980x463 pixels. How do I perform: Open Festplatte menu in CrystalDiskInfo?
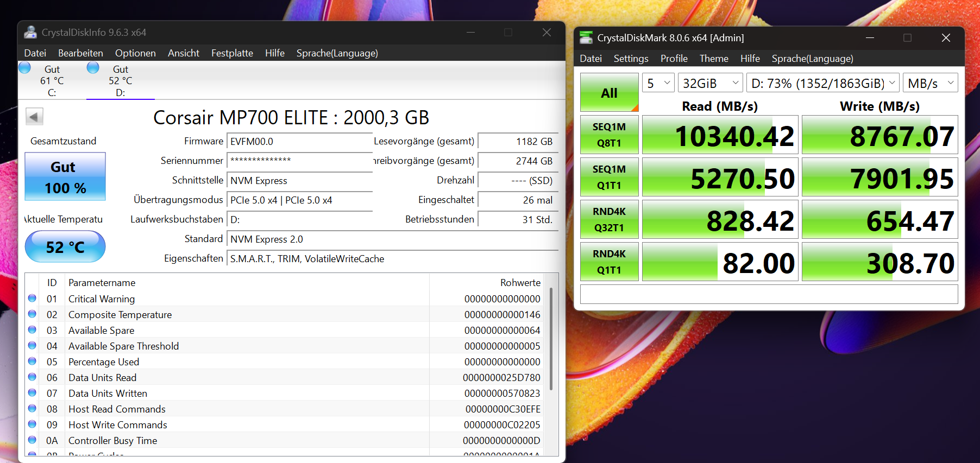(232, 53)
